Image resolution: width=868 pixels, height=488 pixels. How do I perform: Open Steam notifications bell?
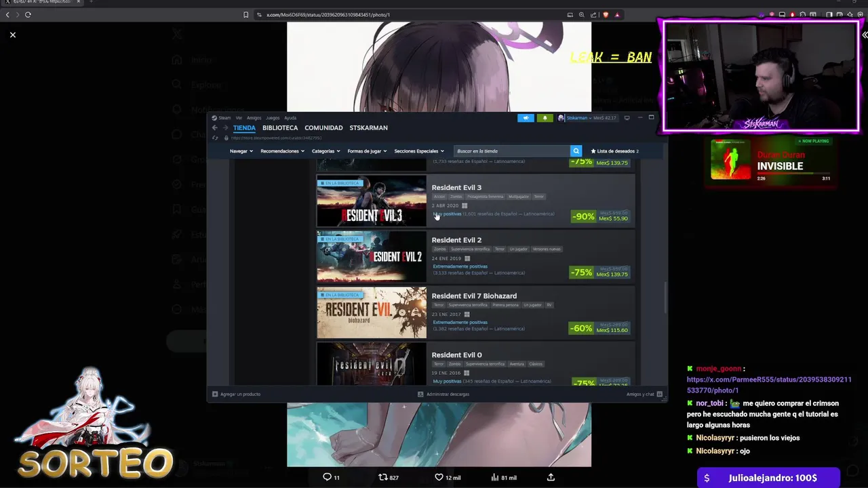coord(545,118)
